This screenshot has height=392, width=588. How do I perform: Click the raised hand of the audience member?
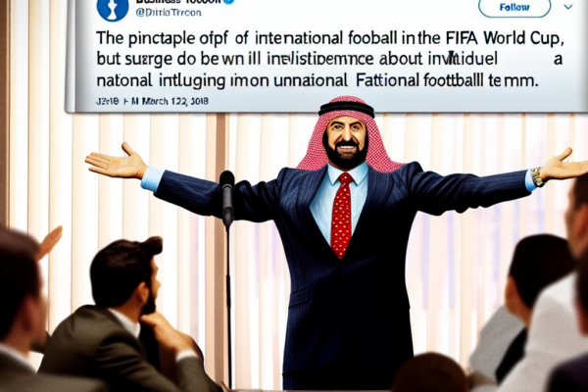point(50,242)
